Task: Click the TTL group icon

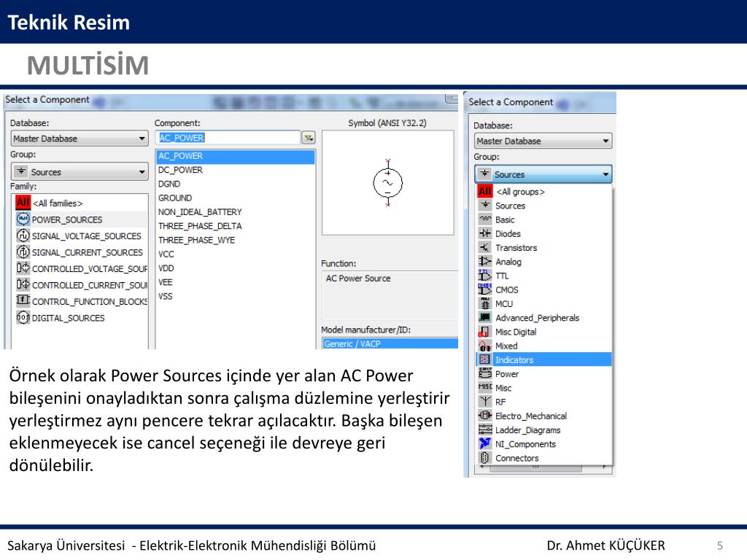Action: [x=485, y=275]
